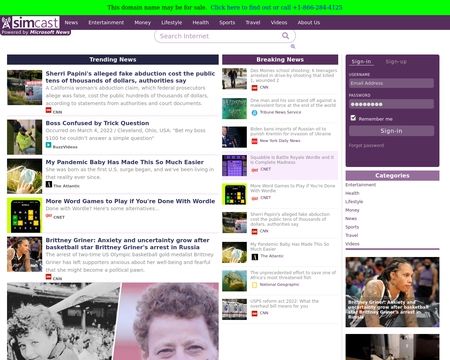Open the Lifestyle menu item
The width and height of the screenshot is (450, 360).
[172, 22]
